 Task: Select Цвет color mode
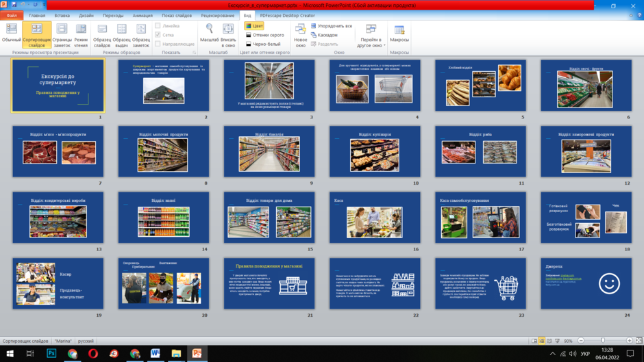point(253,26)
